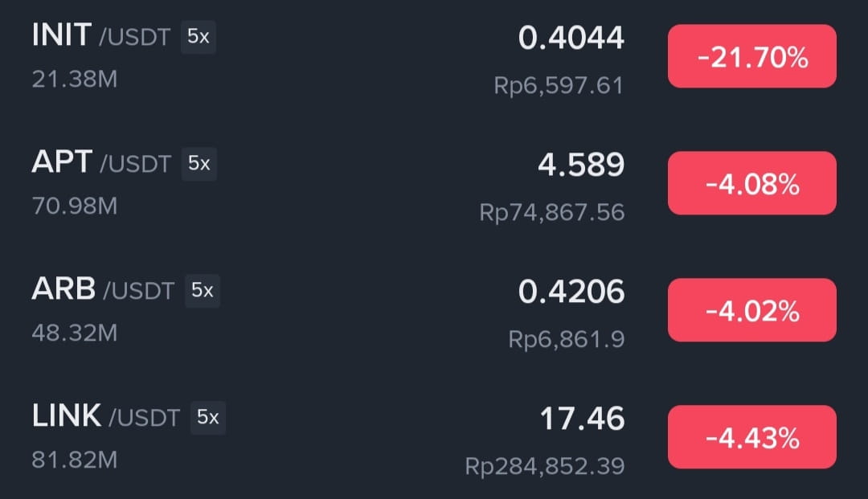
Task: Click the 81.82M volume under LINK
Action: click(75, 460)
